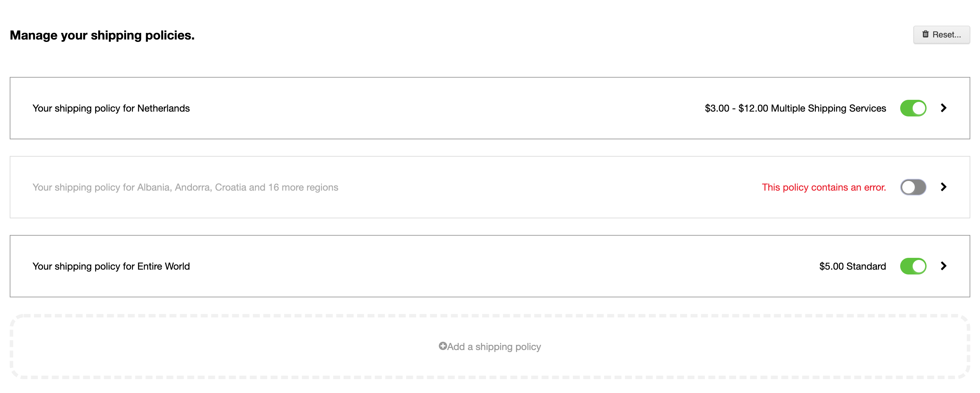Click the red "This policy contains an error" text

coord(823,187)
